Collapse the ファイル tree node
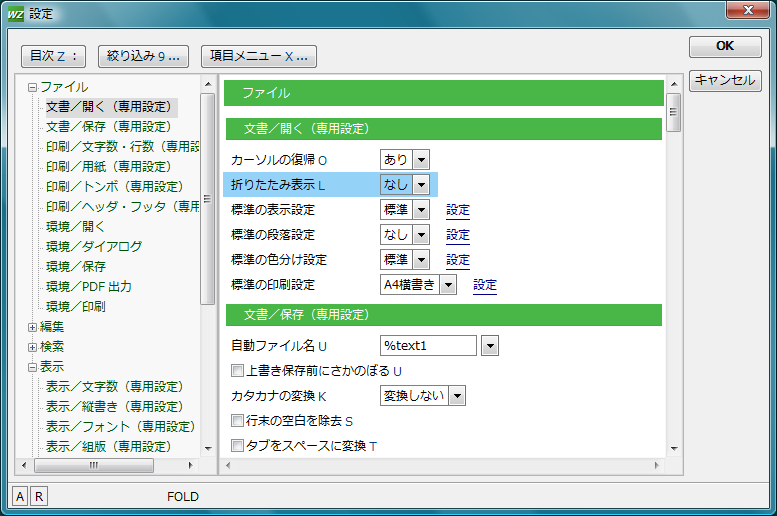The image size is (777, 516). (32, 88)
